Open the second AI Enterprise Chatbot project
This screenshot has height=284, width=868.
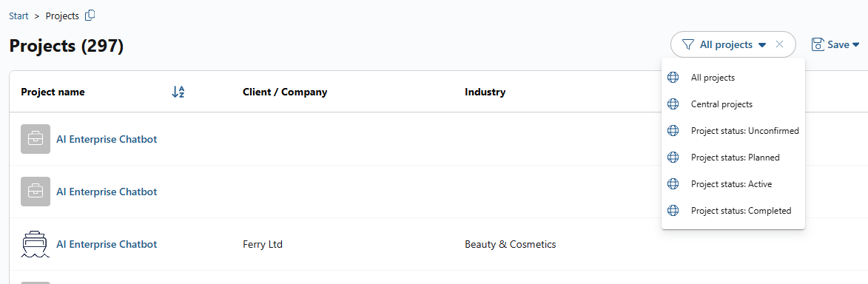tap(107, 192)
